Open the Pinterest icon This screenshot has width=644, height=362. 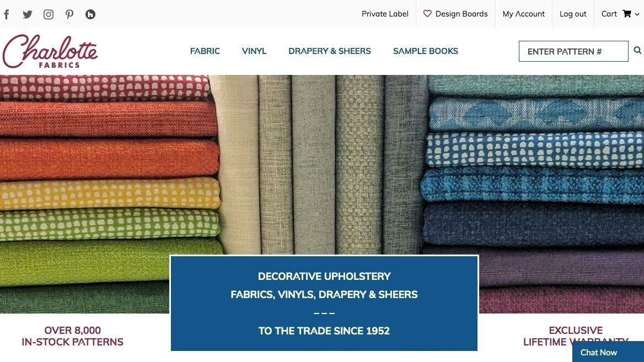[69, 14]
